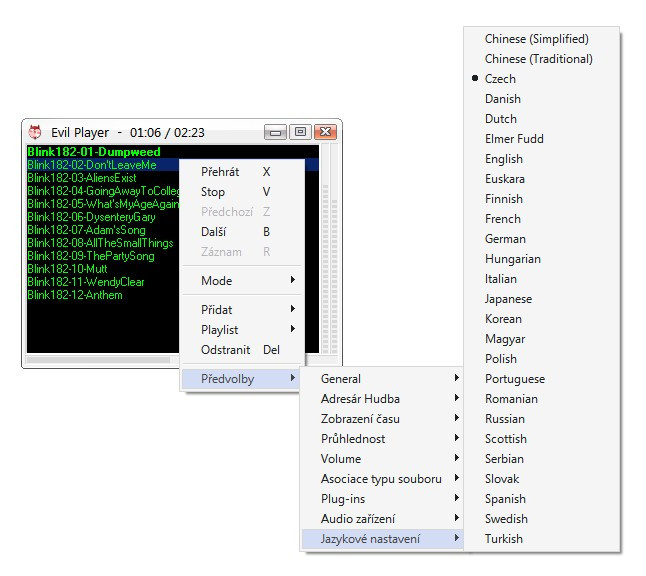The width and height of the screenshot is (646, 576).
Task: Select Magyar language
Action: [x=542, y=339]
